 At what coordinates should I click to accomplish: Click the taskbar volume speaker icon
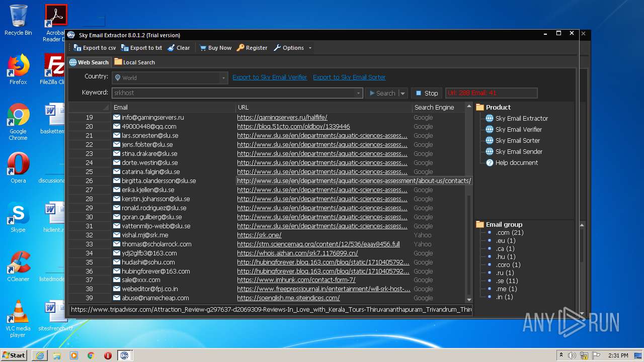click(x=572, y=355)
